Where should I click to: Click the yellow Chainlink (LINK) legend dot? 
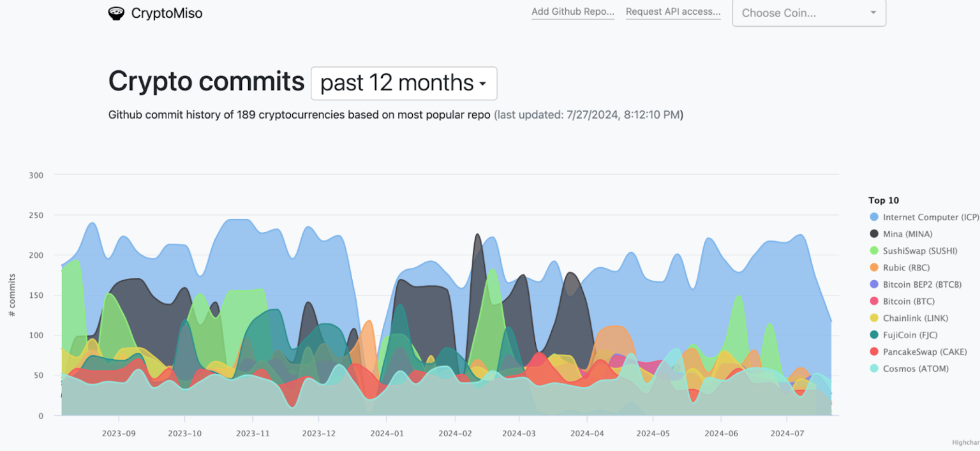[x=873, y=318]
